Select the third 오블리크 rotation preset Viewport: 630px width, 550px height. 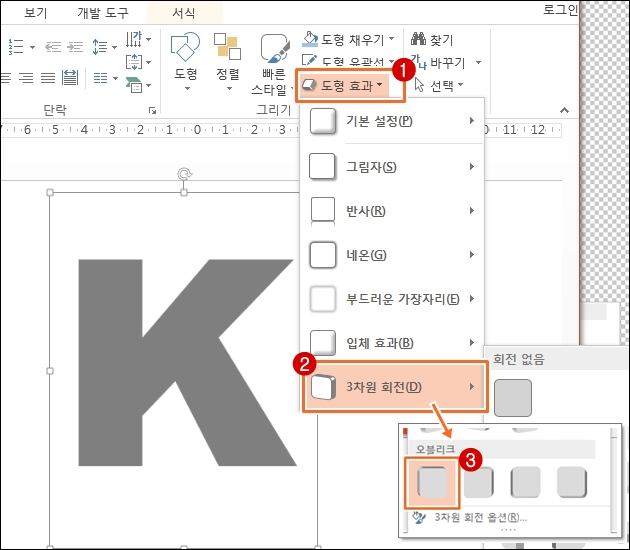point(525,482)
